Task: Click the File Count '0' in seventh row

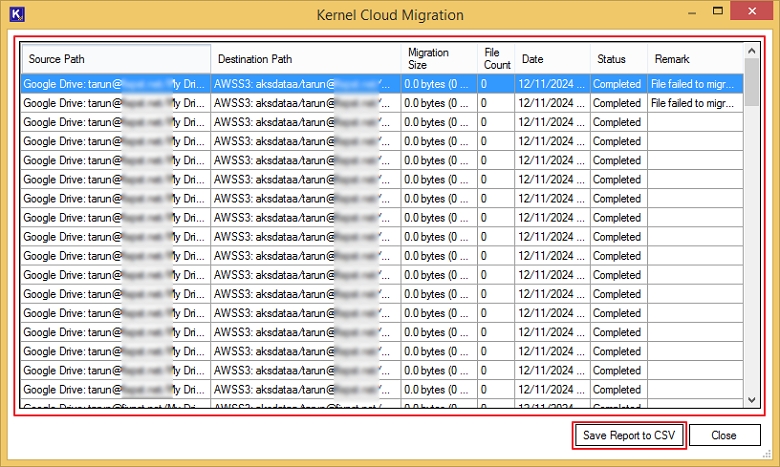Action: [x=495, y=198]
